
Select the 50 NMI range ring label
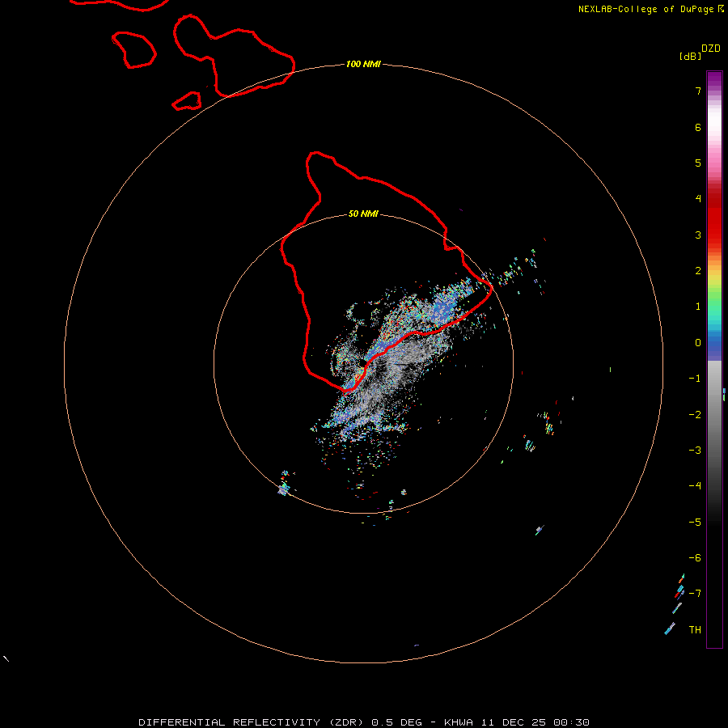coord(363,214)
